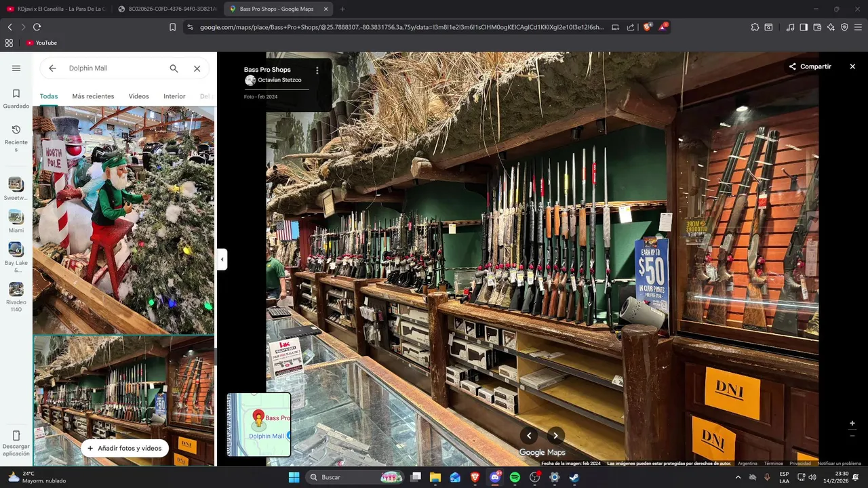Click Compartir share button
The image size is (868, 488).
[810, 66]
